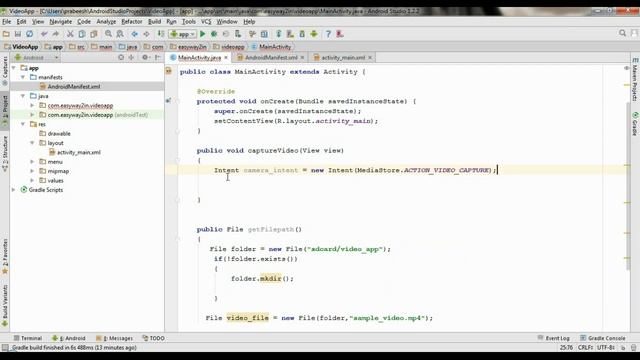Open the Structure side panel tab
This screenshot has height=360, width=640.
coord(5,153)
